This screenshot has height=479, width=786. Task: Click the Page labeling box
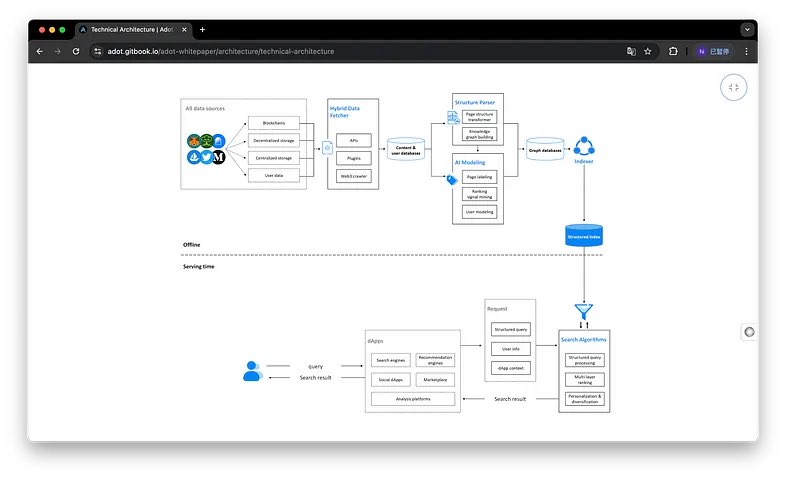click(x=480, y=177)
